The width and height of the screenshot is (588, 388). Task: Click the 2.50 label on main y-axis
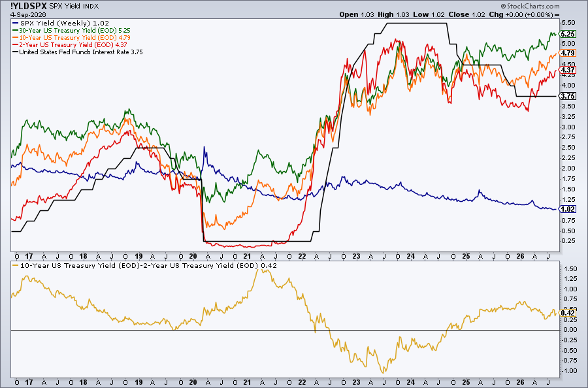click(x=568, y=148)
